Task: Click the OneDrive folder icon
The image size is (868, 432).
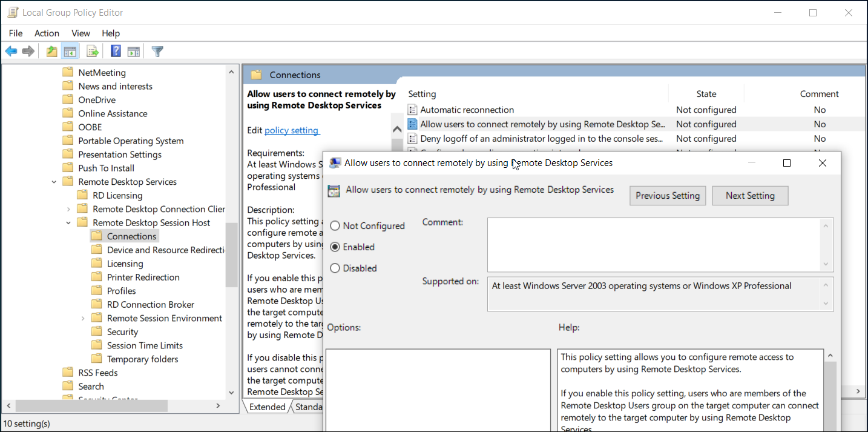Action: coord(68,100)
